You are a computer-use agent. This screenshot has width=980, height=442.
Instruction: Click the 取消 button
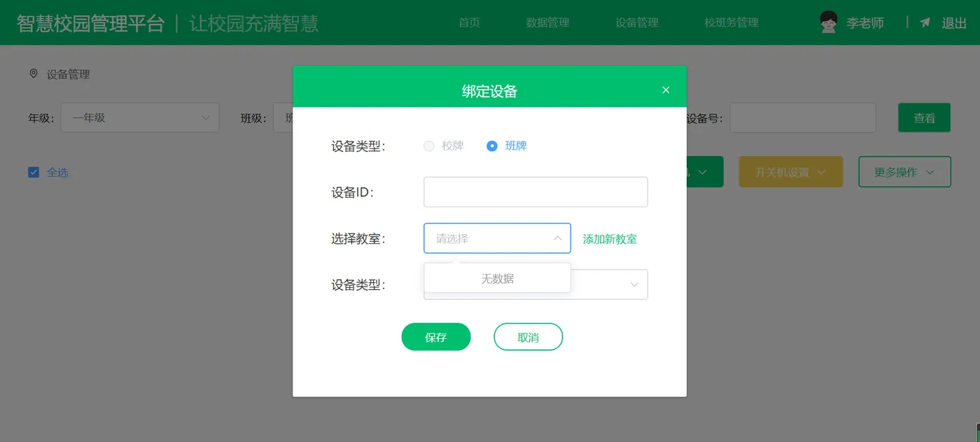pyautogui.click(x=528, y=337)
